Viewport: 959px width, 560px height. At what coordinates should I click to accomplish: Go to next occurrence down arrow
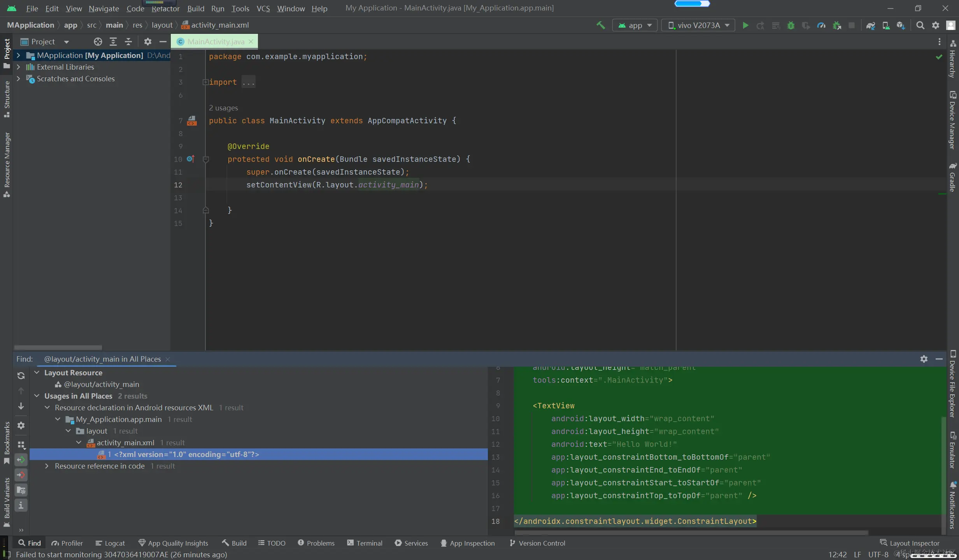(21, 406)
